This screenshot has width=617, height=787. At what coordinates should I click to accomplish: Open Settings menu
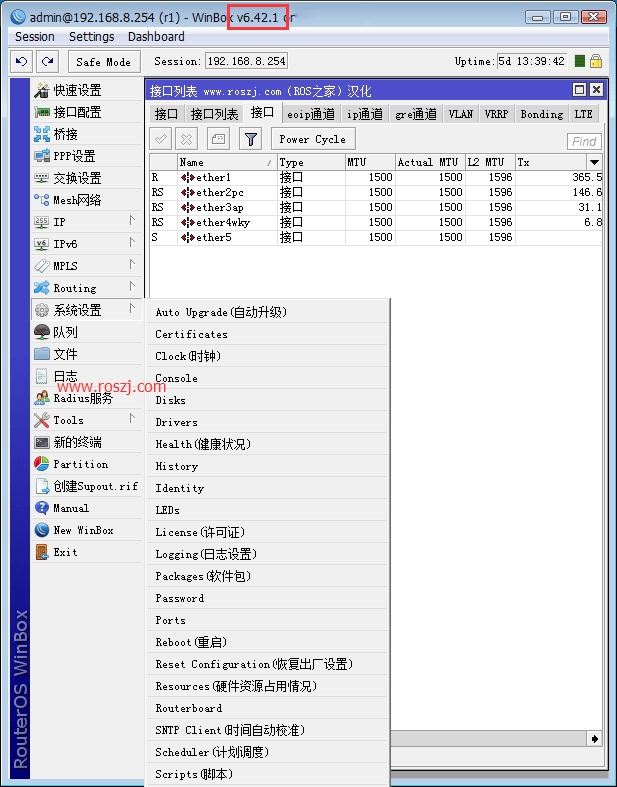[x=91, y=37]
